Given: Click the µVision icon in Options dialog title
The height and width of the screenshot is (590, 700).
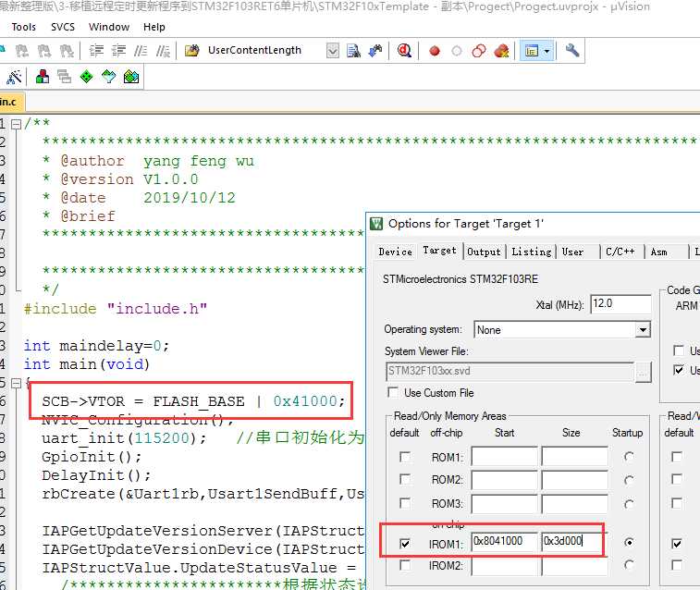Looking at the screenshot, I should tap(376, 223).
